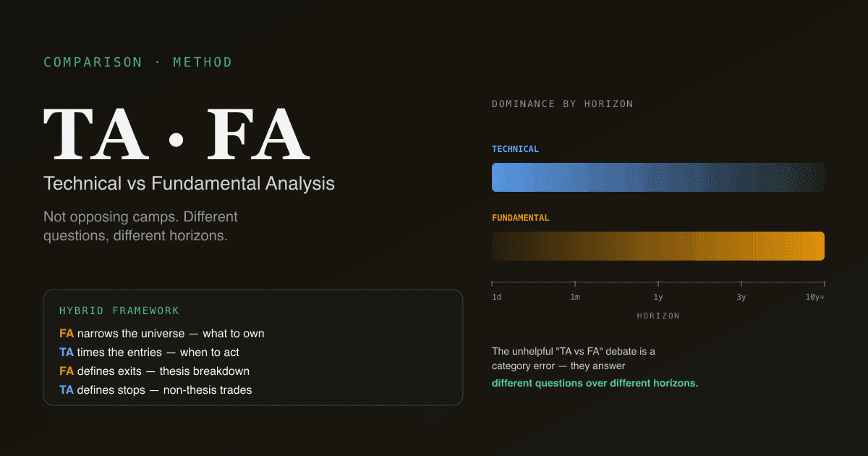Select 'TA defines stops' line
Image resolution: width=868 pixels, height=456 pixels.
click(x=156, y=390)
